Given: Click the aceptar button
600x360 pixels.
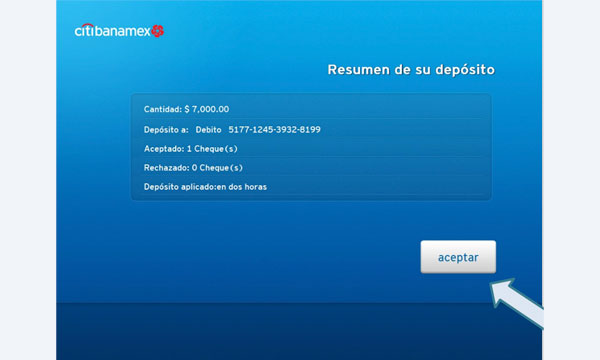Looking at the screenshot, I should (x=458, y=257).
